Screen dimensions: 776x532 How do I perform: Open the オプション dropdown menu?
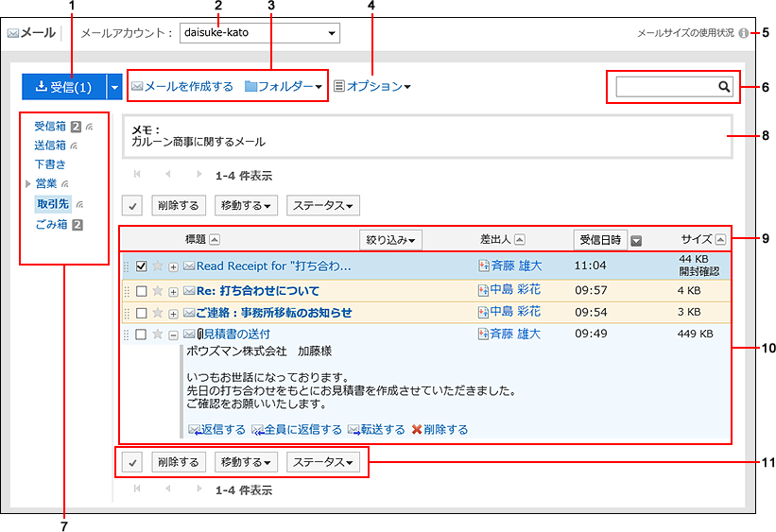click(x=372, y=86)
